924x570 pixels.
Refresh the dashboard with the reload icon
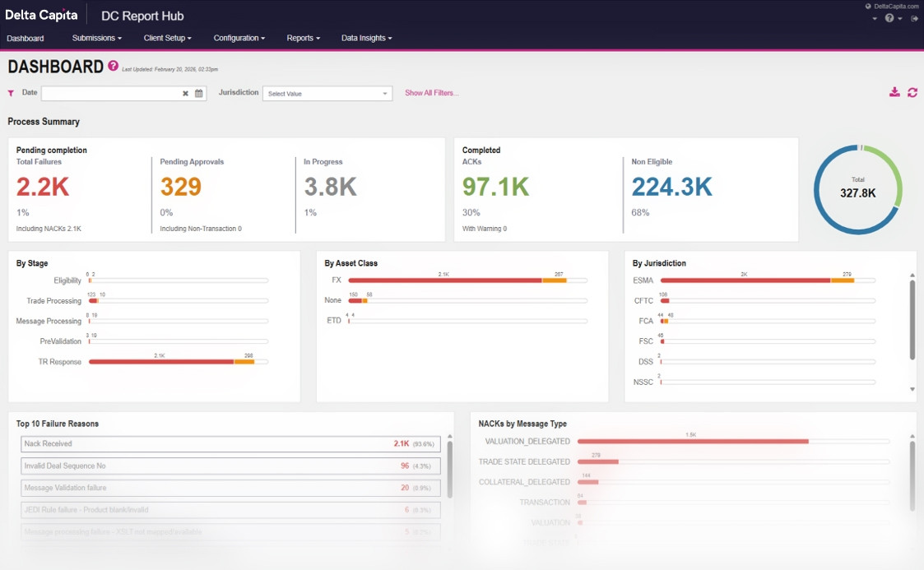[x=912, y=92]
